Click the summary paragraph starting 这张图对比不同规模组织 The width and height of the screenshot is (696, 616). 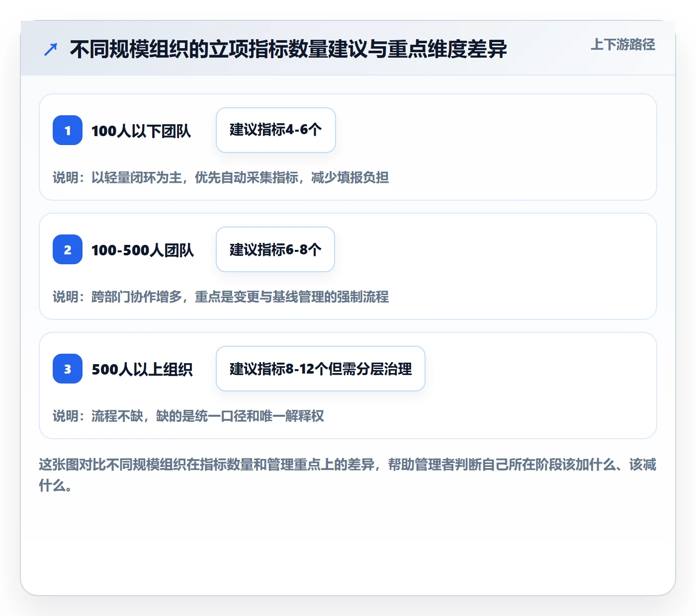[x=348, y=475]
